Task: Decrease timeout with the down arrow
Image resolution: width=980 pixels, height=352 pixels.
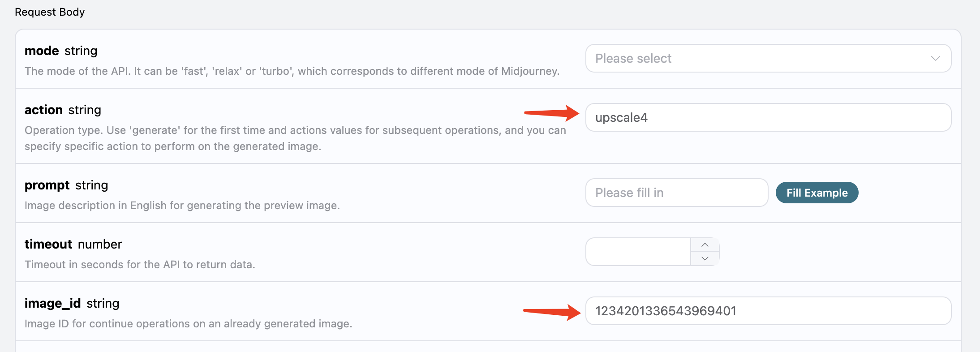Action: [x=705, y=258]
